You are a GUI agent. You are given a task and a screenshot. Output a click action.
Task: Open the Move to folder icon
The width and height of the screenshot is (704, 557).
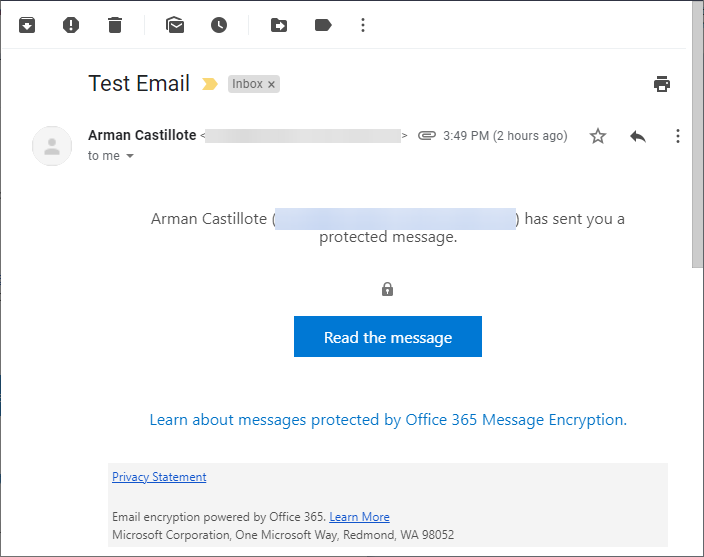pos(279,25)
